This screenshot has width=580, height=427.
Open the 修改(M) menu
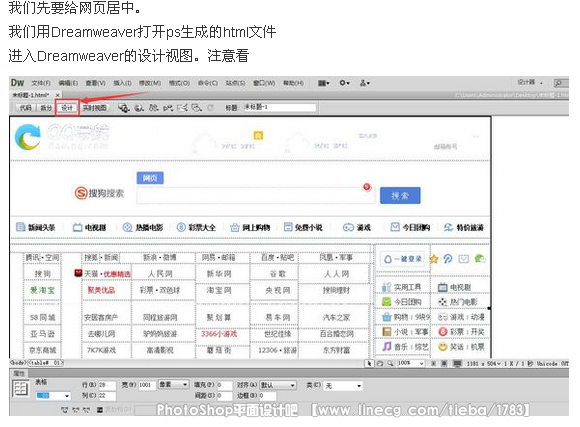coord(150,83)
